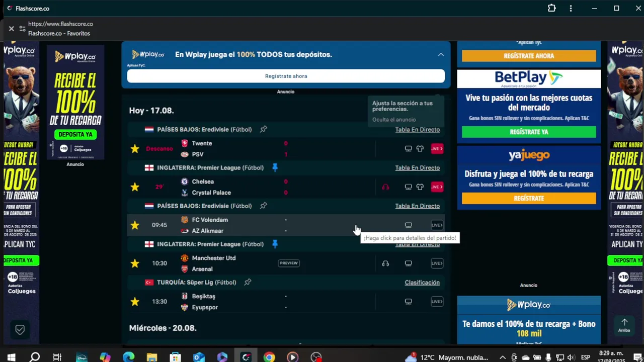This screenshot has height=362, width=644.
Task: Unfavorite the Twente vs PSV match star
Action: 135,149
